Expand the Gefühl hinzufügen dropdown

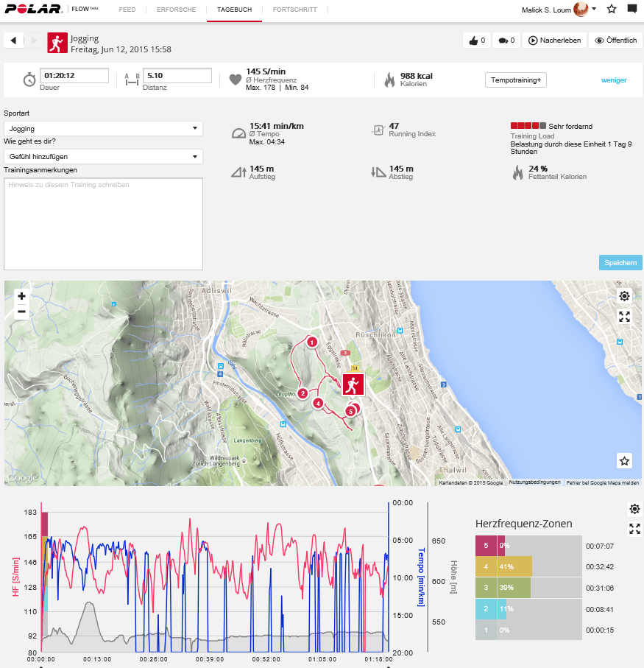(103, 156)
